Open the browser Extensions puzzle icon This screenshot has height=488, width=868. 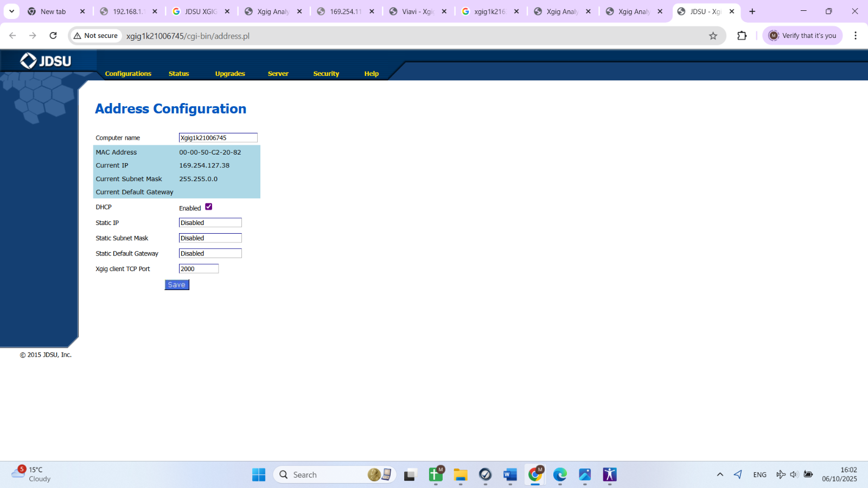742,36
